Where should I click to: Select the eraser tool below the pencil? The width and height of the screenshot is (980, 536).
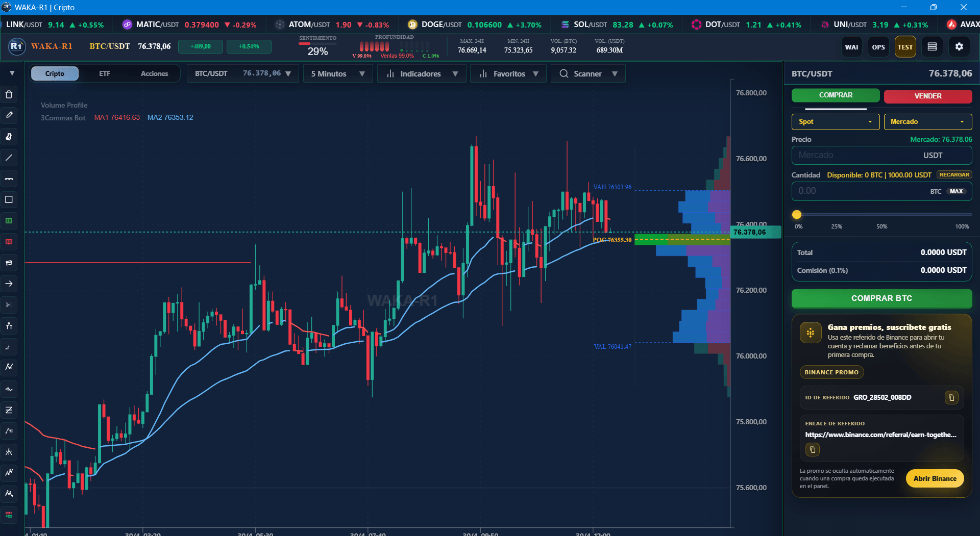click(9, 137)
